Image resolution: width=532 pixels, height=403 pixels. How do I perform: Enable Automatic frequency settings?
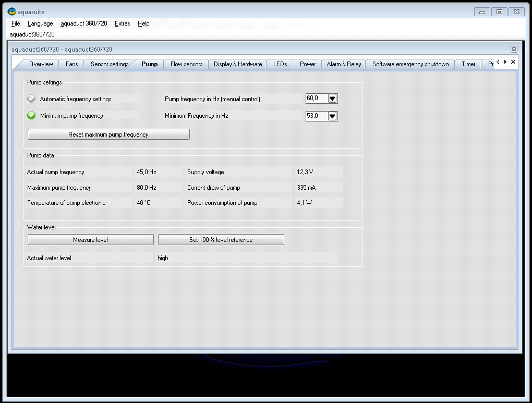pos(31,99)
